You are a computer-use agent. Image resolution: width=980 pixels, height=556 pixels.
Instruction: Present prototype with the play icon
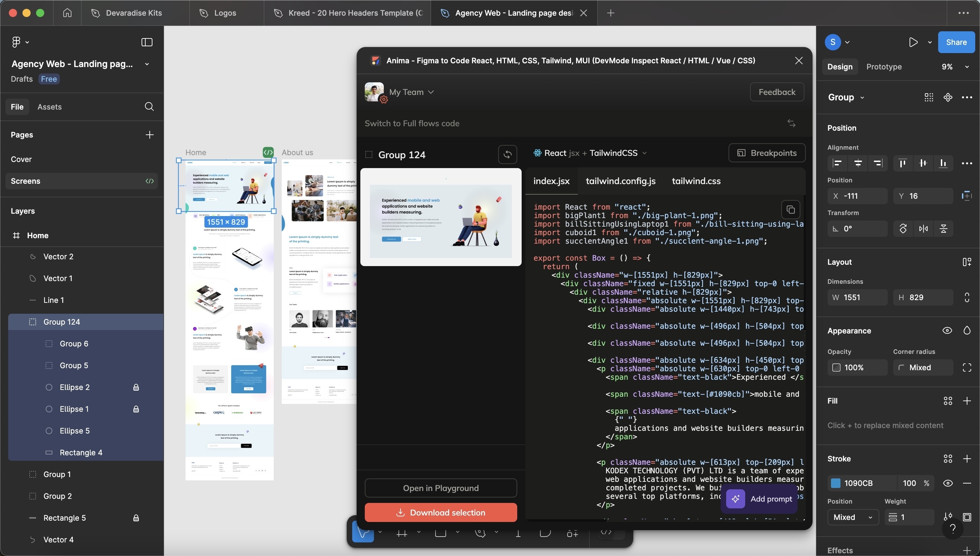coord(913,42)
